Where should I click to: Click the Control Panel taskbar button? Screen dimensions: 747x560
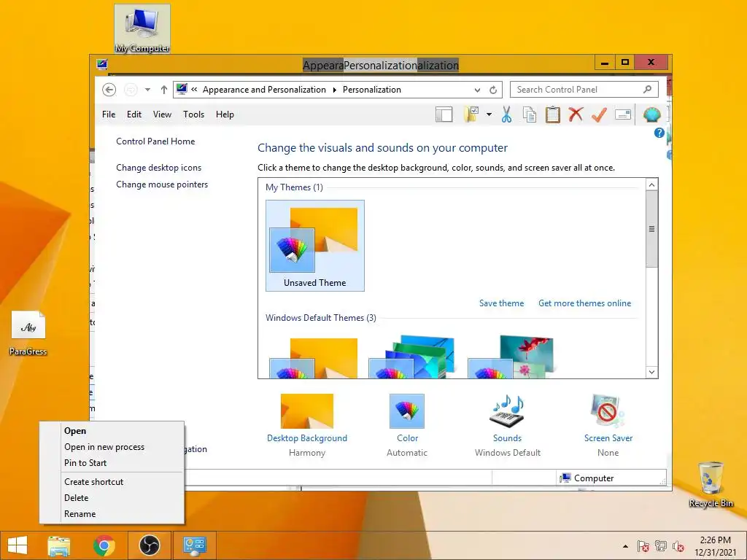pos(194,545)
